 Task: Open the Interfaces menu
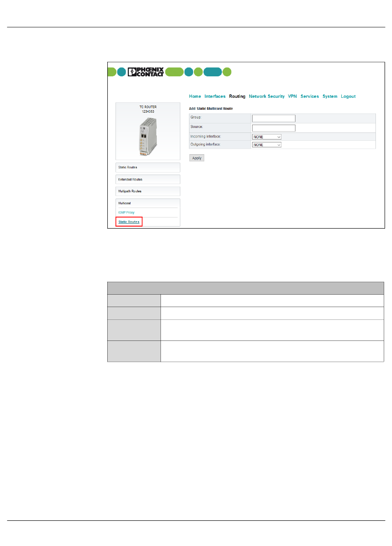[215, 97]
